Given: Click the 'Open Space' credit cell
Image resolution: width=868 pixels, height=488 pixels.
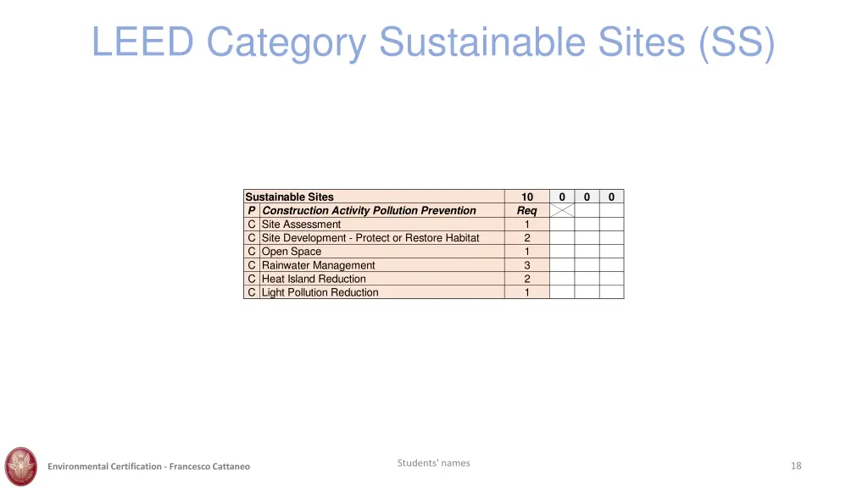Looking at the screenshot, I should click(x=292, y=252).
